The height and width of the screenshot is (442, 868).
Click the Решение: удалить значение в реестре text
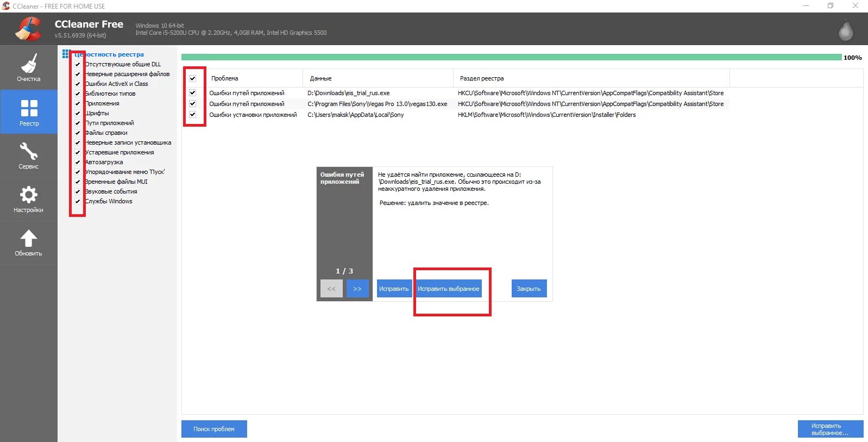tap(434, 203)
